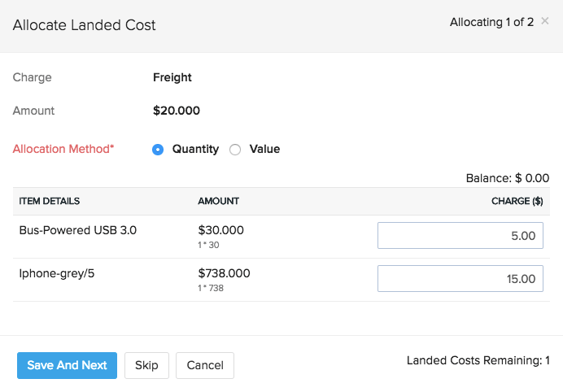Skip this landed cost allocation
This screenshot has width=563, height=392.
[146, 365]
